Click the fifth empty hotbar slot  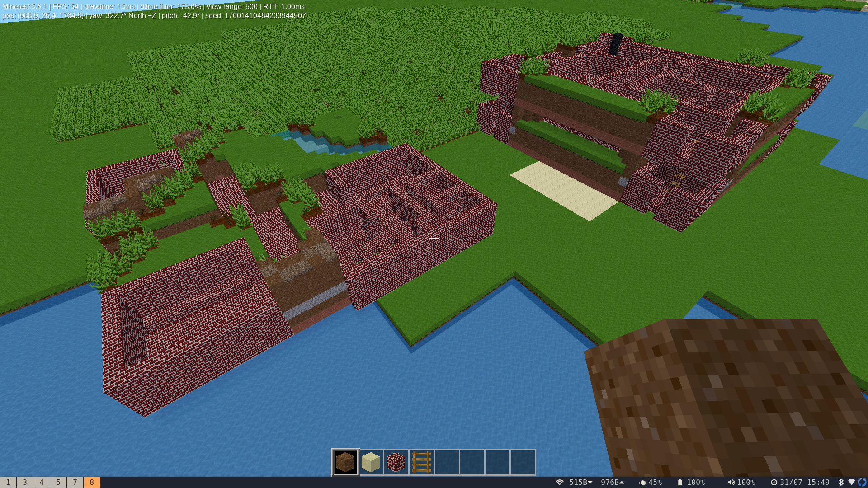coord(447,462)
